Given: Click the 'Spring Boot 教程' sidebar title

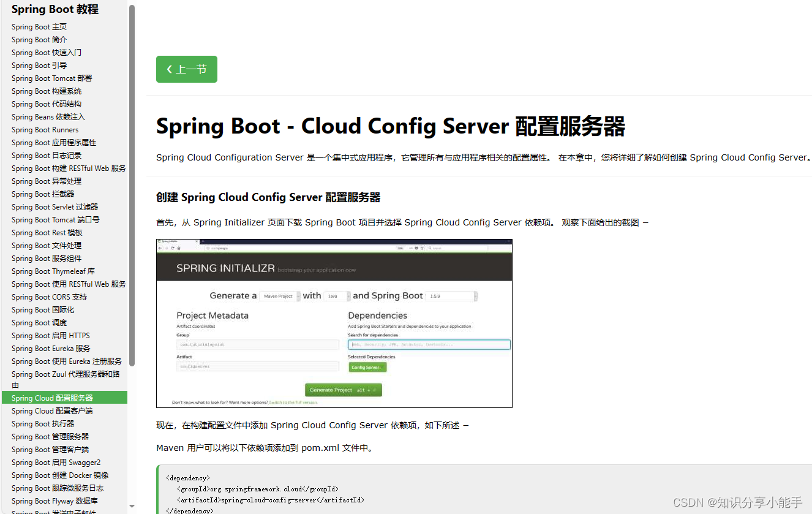Looking at the screenshot, I should 55,9.
